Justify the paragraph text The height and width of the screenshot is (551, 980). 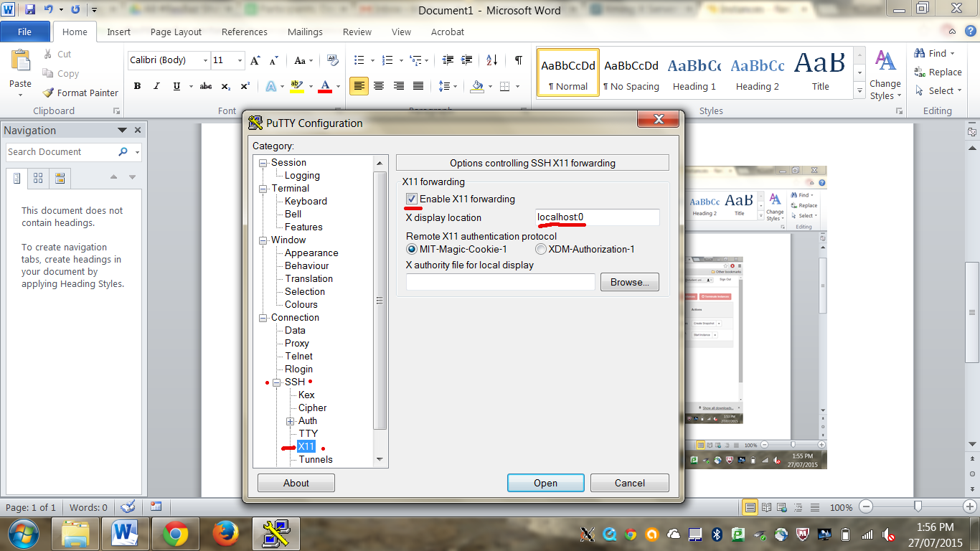(418, 86)
